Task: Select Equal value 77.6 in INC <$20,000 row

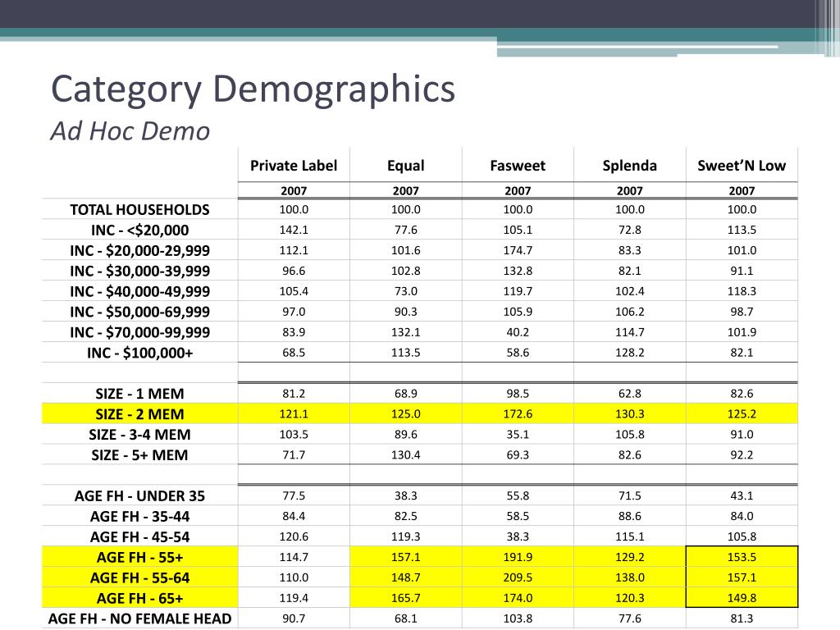Action: click(x=405, y=230)
